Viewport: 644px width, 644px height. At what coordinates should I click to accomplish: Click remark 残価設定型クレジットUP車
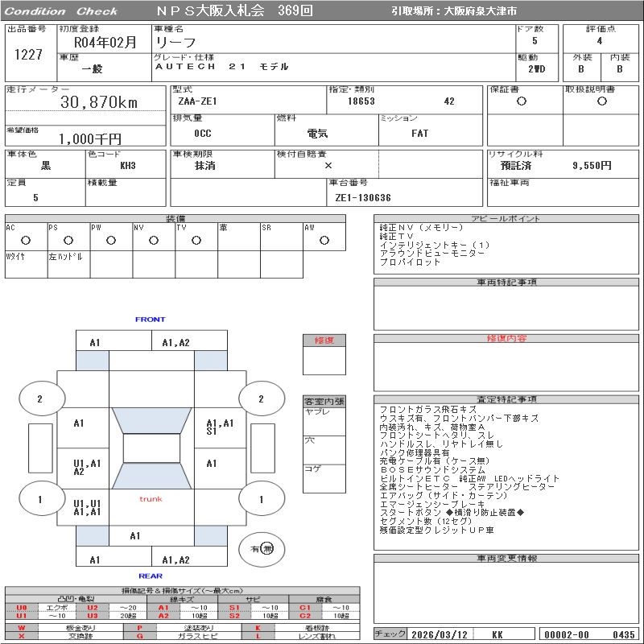click(436, 530)
